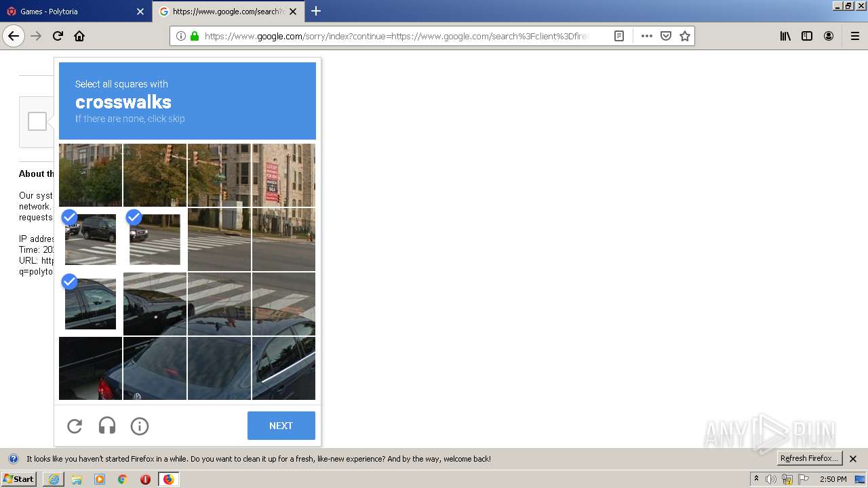This screenshot has width=868, height=488.
Task: Switch to audio captcha challenge
Action: pyautogui.click(x=107, y=426)
